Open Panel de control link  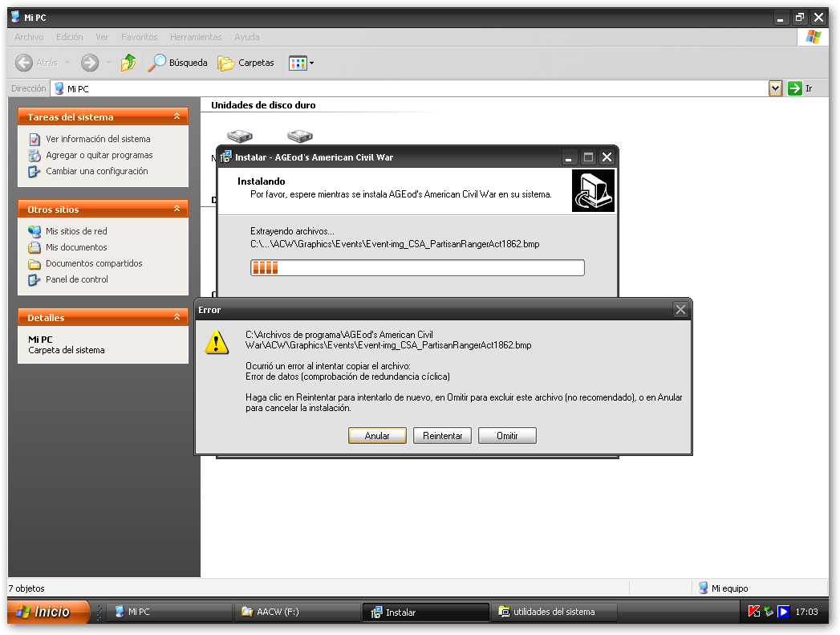pyautogui.click(x=76, y=279)
